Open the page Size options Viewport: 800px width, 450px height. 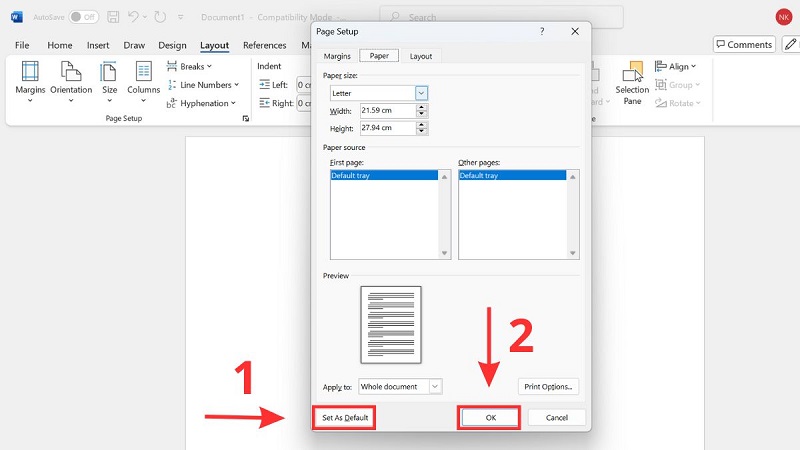[x=109, y=78]
